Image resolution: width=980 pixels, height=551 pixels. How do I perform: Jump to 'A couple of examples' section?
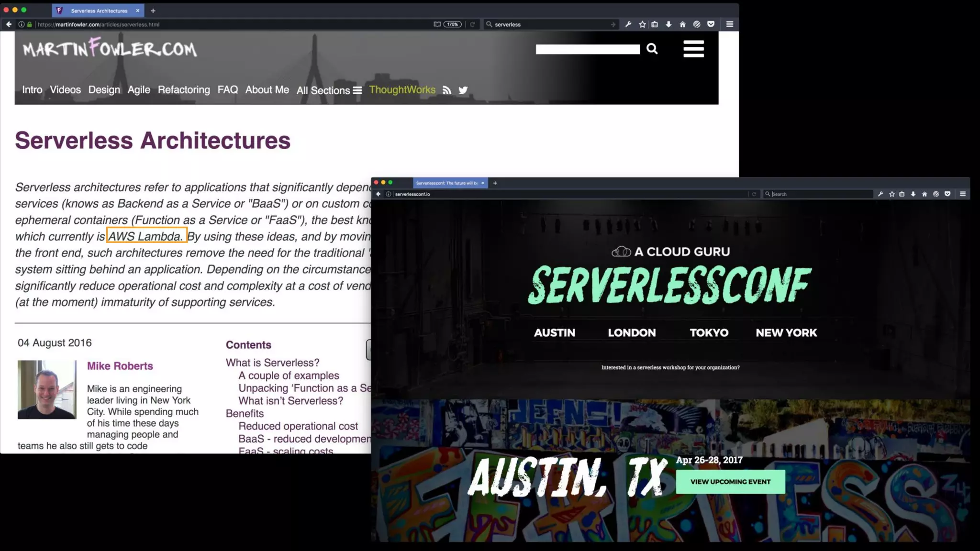[289, 375]
